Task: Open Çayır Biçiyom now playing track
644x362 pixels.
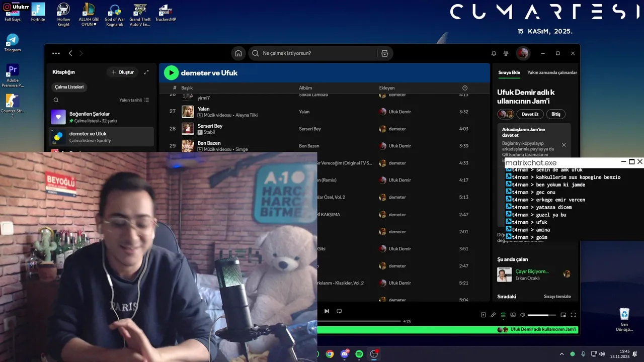Action: click(x=532, y=271)
